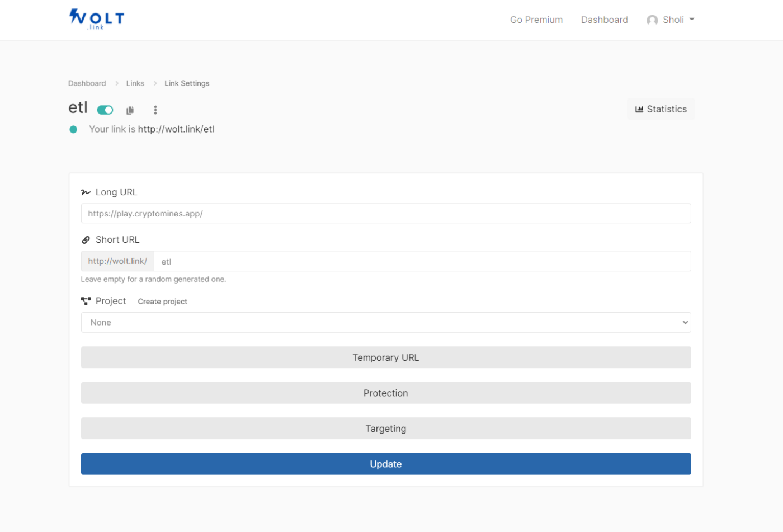Click the green status dot
The width and height of the screenshot is (783, 532).
click(73, 129)
